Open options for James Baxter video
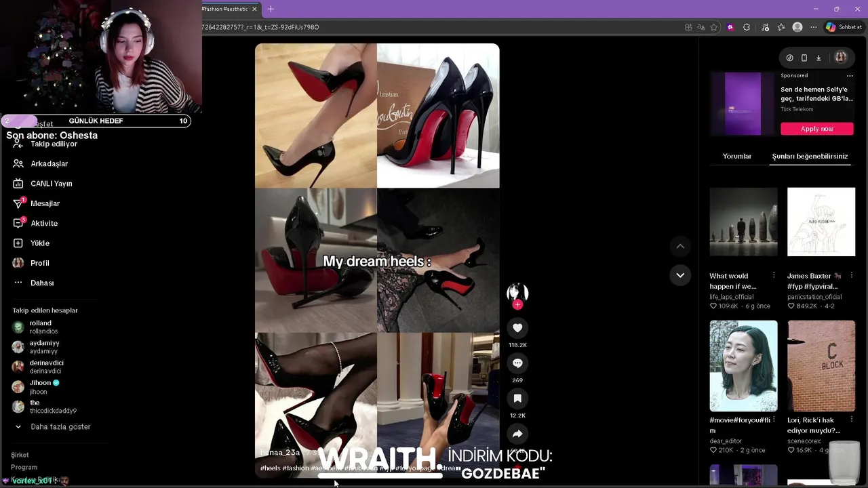This screenshot has height=488, width=868. tap(852, 275)
